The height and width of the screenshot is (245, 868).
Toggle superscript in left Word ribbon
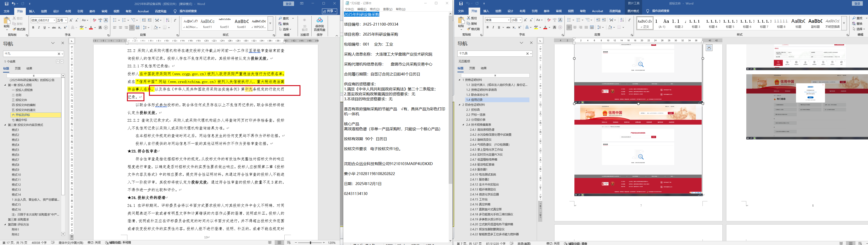point(65,28)
